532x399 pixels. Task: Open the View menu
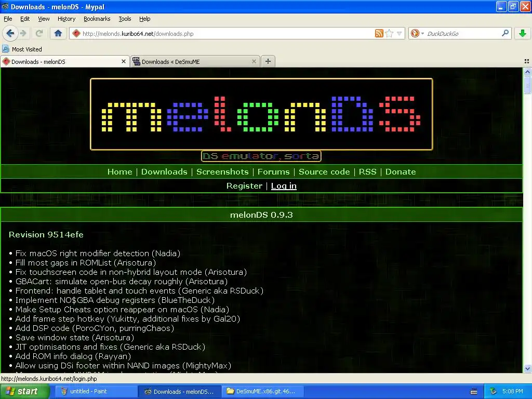click(44, 19)
